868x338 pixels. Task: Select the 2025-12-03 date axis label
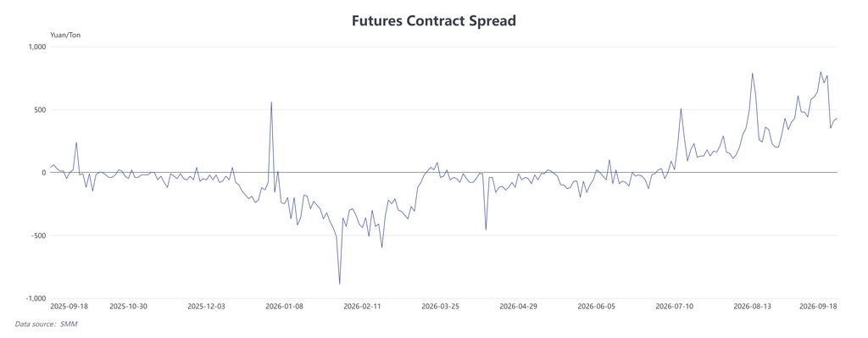click(x=207, y=306)
